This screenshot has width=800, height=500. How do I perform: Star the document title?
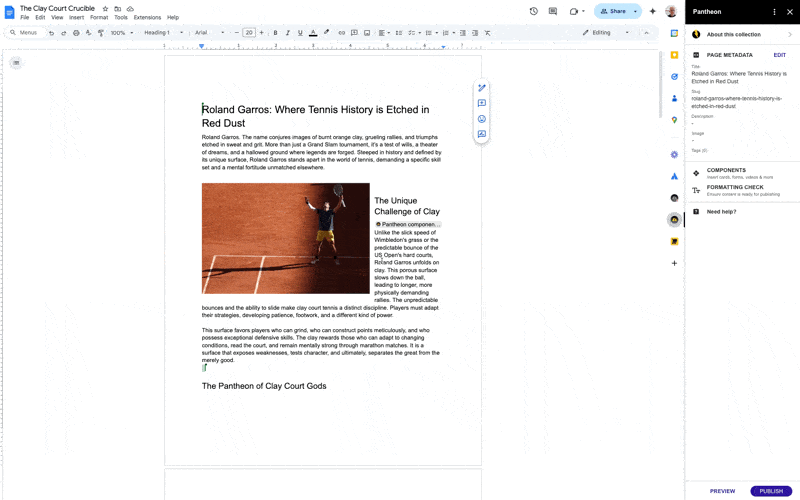(105, 8)
